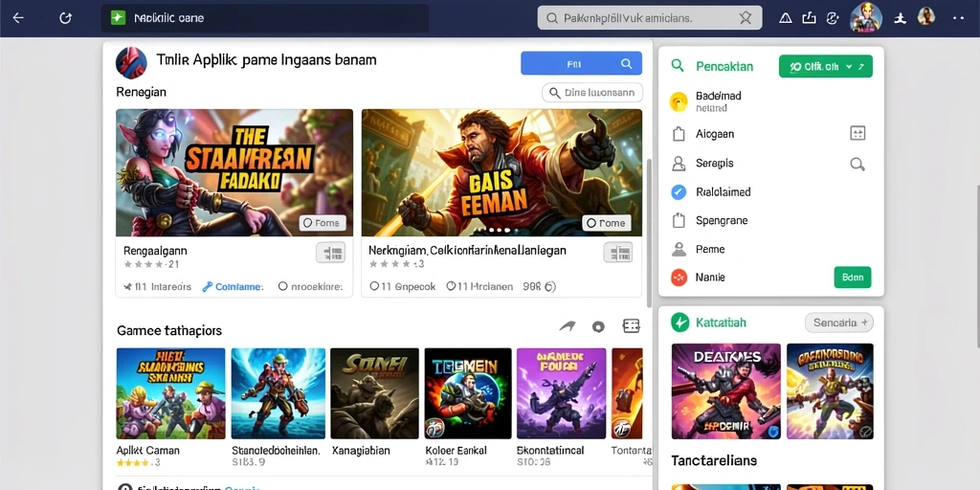This screenshot has height=490, width=980.
Task: Select Spengrane in the side panel
Action: pos(722,221)
